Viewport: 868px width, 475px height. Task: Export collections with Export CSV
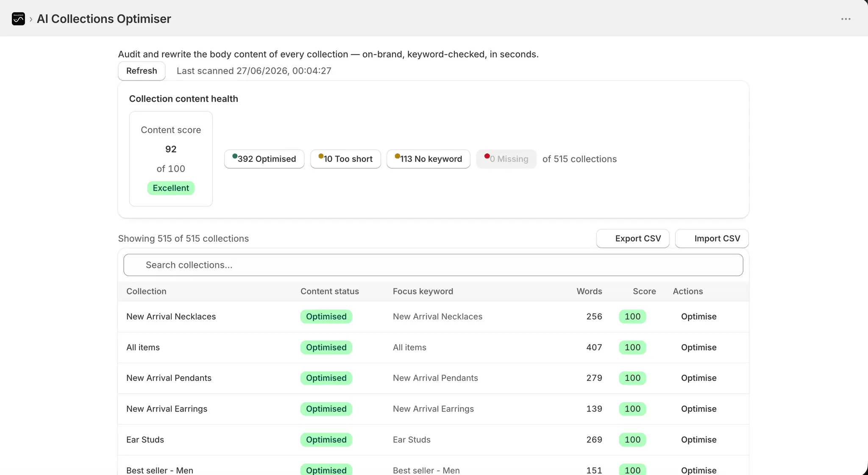633,239
